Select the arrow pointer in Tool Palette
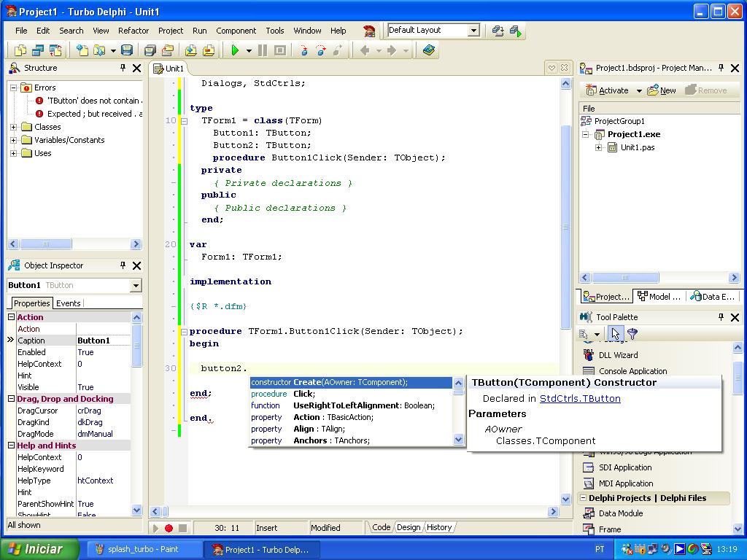Image resolution: width=747 pixels, height=560 pixels. pos(615,334)
